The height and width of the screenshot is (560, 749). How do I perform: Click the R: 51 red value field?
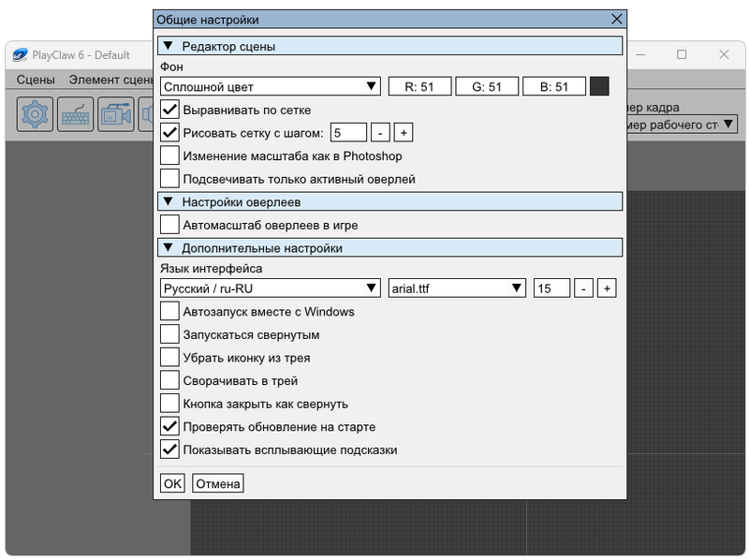click(x=419, y=86)
